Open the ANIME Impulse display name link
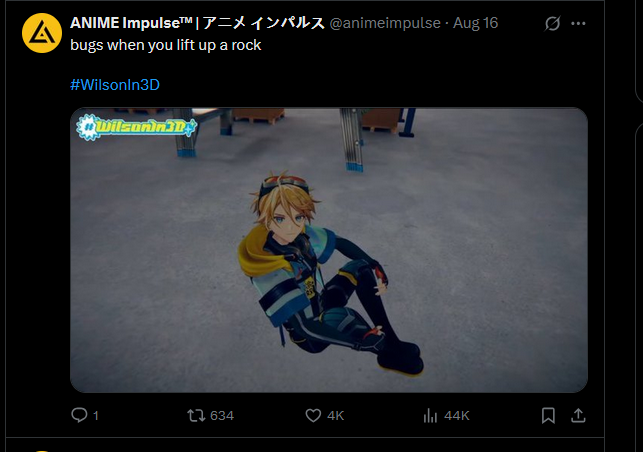Screen dimensions: 643x452 197,23
